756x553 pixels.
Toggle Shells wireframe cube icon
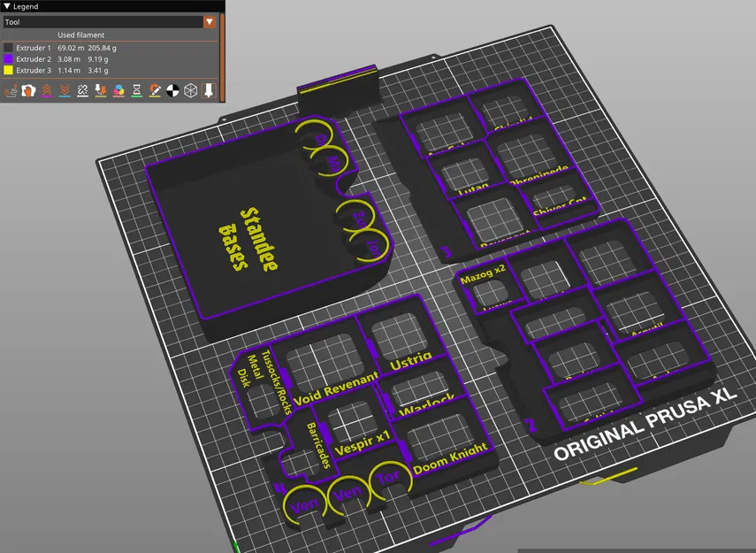click(191, 90)
